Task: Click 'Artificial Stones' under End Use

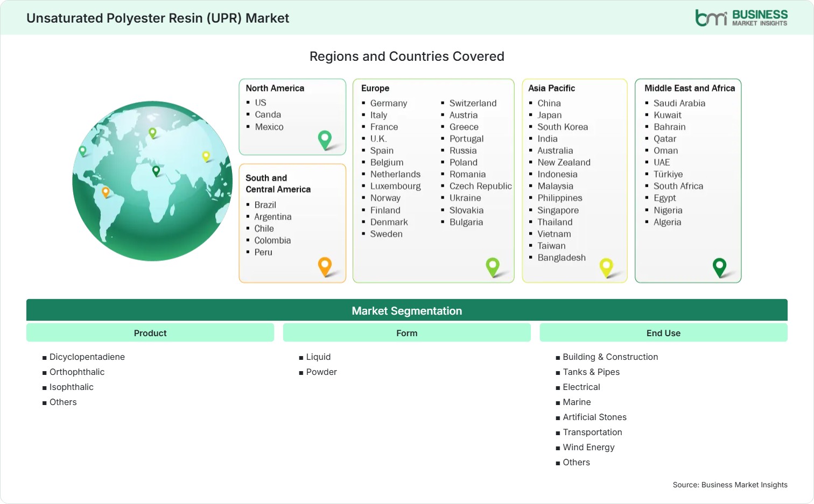Action: (x=594, y=417)
